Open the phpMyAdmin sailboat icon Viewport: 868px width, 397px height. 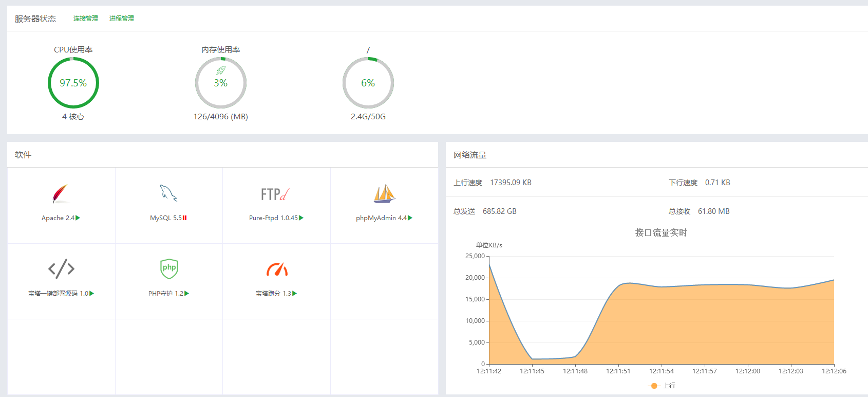(x=384, y=193)
